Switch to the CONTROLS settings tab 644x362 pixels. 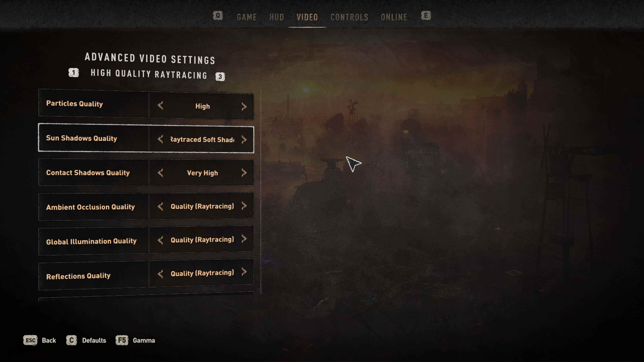click(x=349, y=17)
